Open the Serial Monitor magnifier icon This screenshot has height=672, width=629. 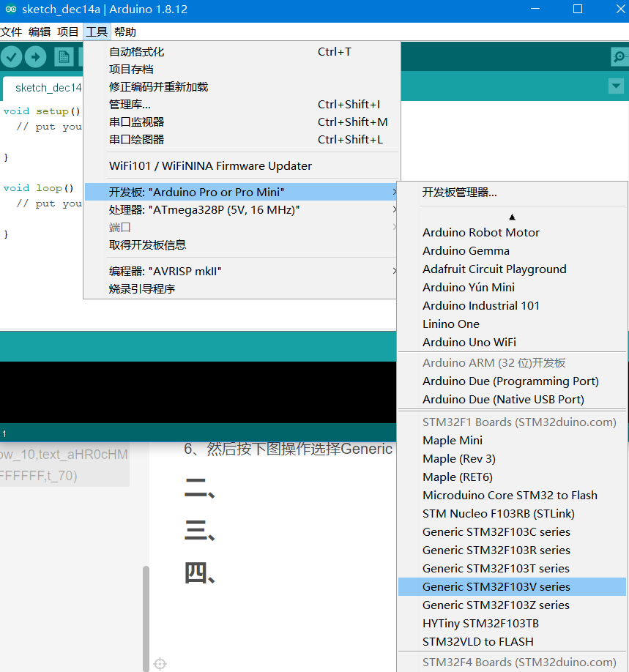(619, 56)
